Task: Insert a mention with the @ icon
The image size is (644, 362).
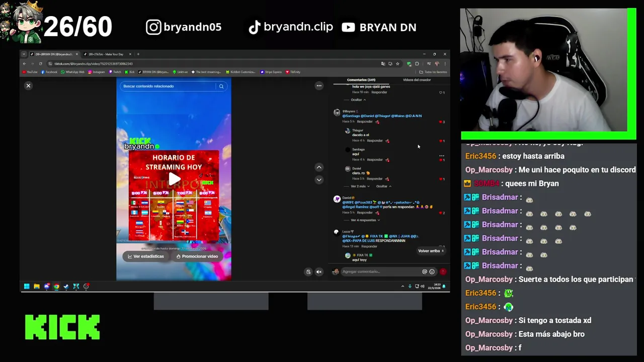Action: tap(424, 271)
